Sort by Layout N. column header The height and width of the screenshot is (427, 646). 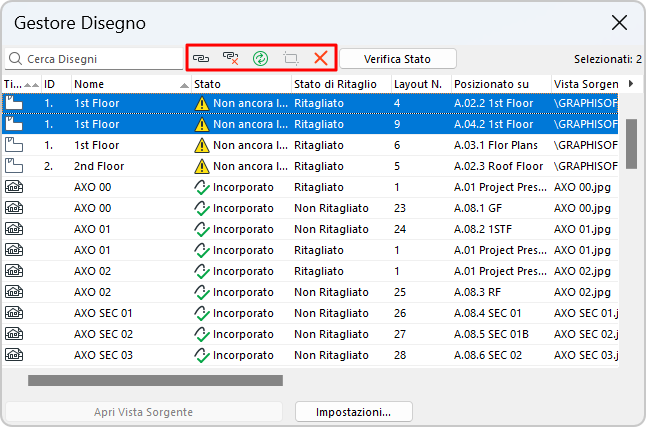point(418,84)
